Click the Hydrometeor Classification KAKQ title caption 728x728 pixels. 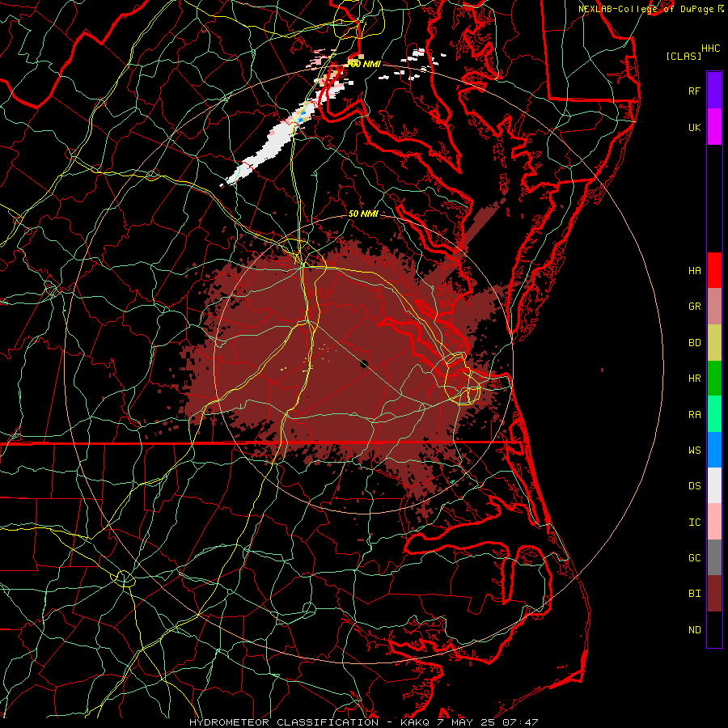(363, 722)
